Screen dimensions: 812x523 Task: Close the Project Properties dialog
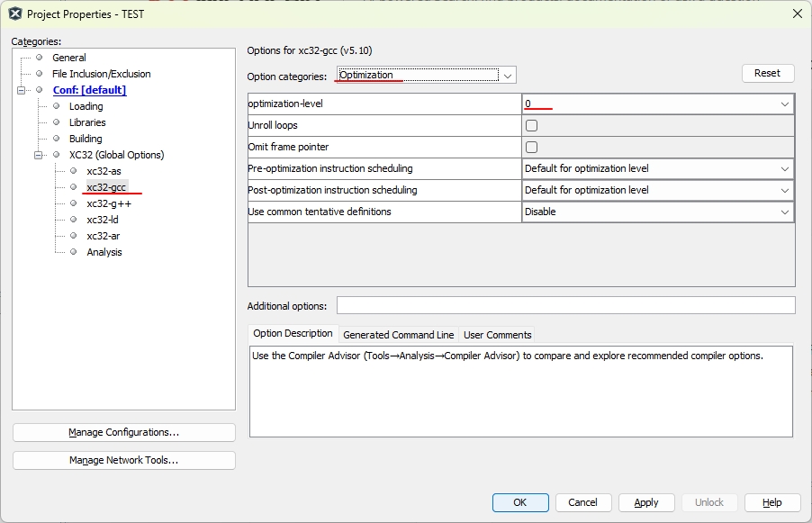(x=798, y=14)
